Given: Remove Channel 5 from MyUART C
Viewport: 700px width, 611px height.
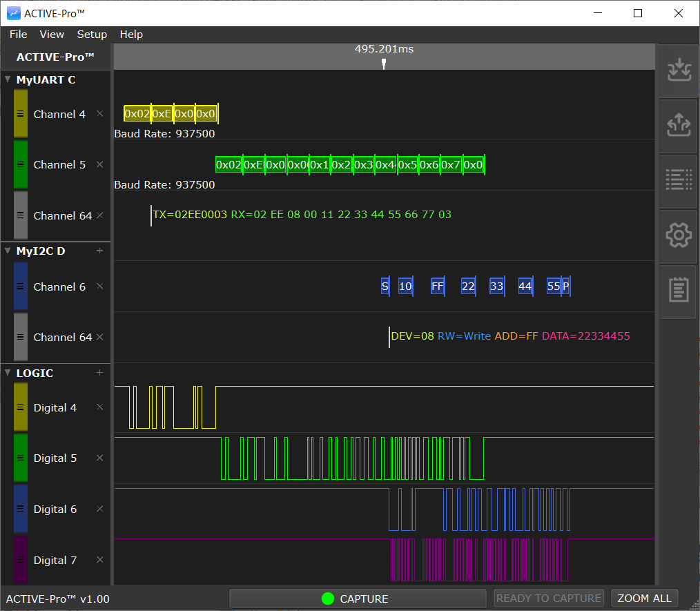Looking at the screenshot, I should point(100,165).
